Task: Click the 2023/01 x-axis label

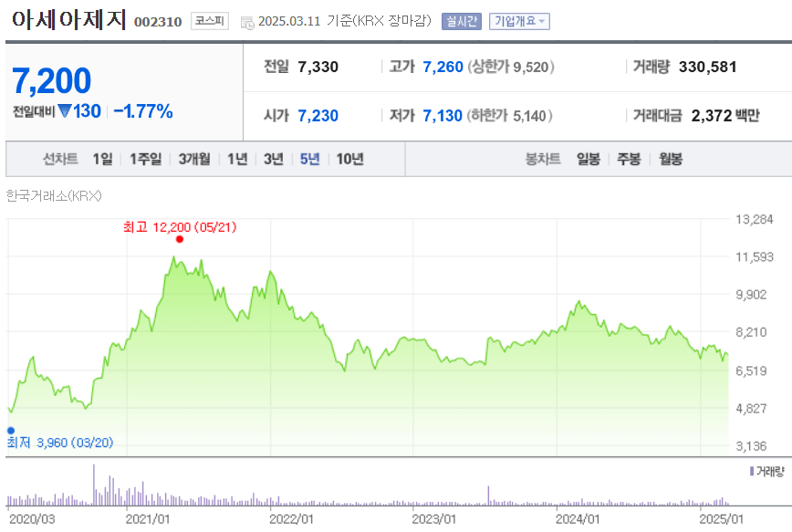Action: click(434, 519)
